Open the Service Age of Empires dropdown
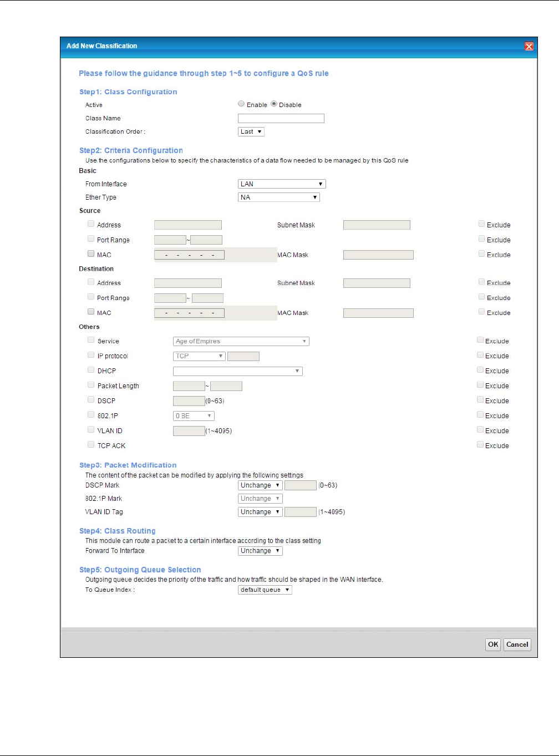This screenshot has height=756, width=559. (241, 342)
